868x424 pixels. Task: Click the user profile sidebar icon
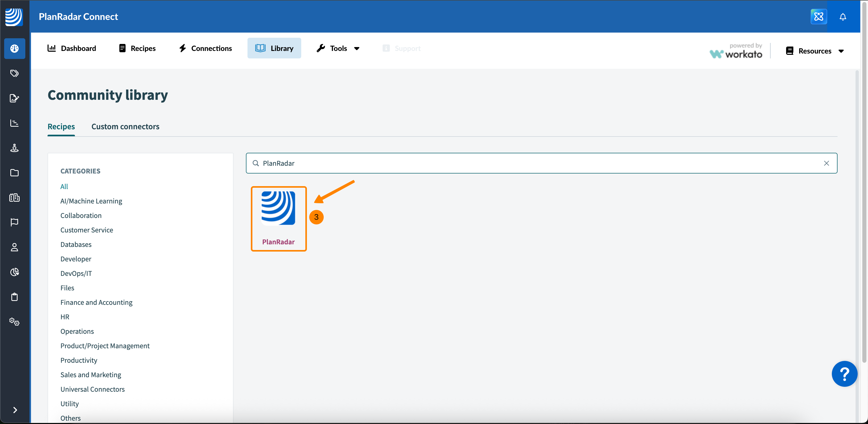[14, 247]
